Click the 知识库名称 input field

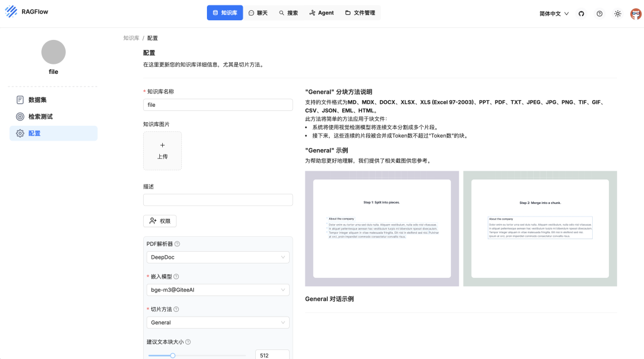(218, 104)
